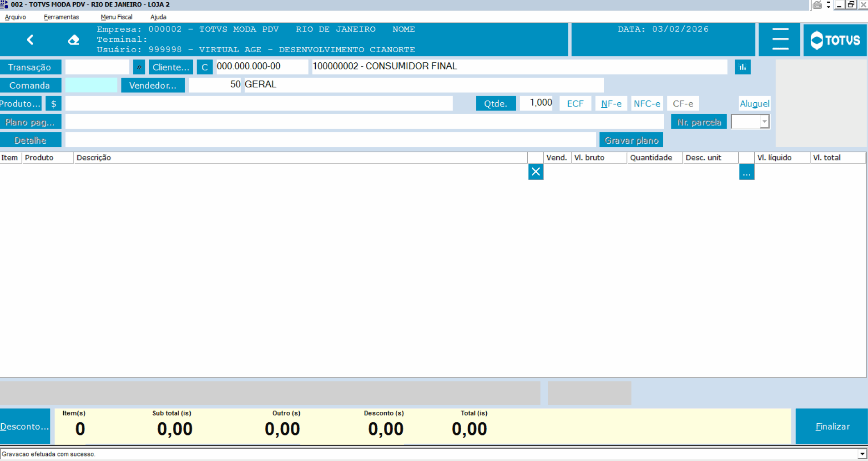868x461 pixels.
Task: Focus the Transação number input field
Action: (x=97, y=67)
